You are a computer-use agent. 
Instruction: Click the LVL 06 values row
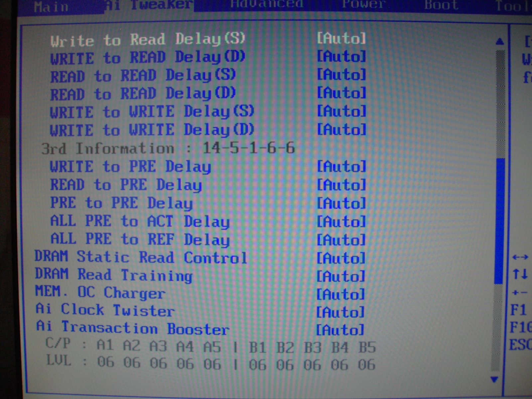pos(211,363)
